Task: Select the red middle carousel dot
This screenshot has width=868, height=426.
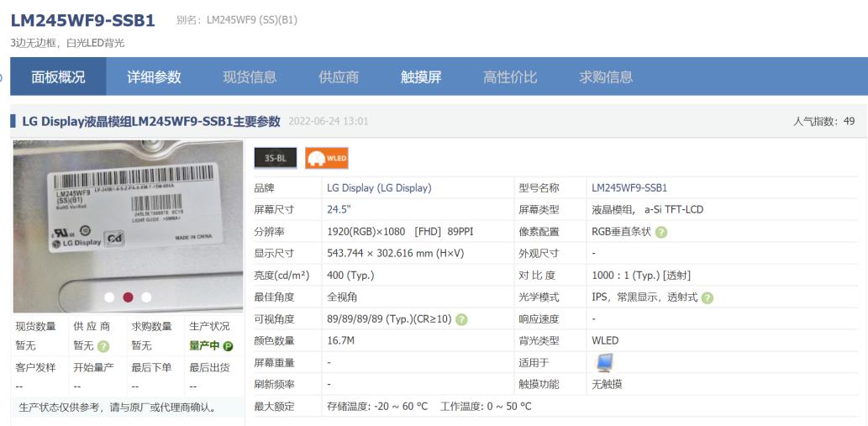Action: 128,297
